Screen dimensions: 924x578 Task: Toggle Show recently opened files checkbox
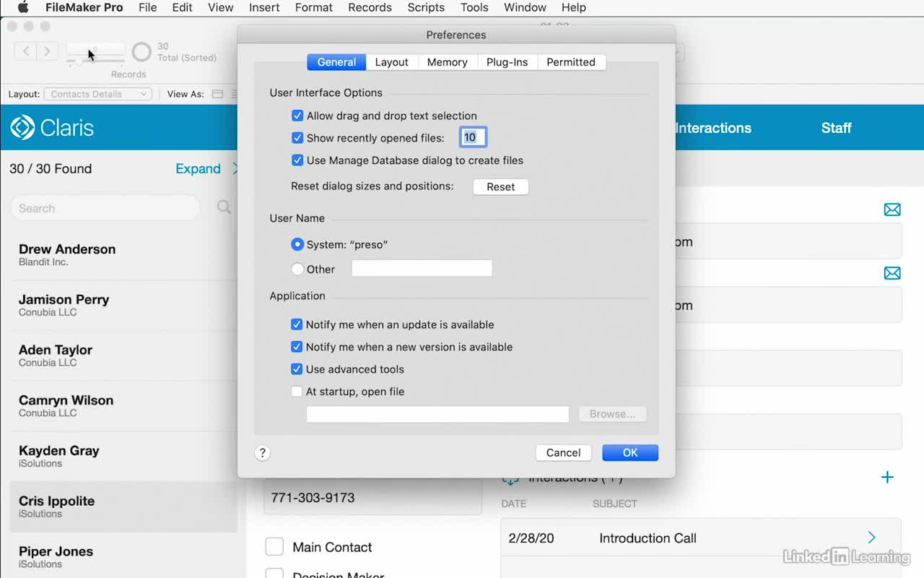pos(297,138)
